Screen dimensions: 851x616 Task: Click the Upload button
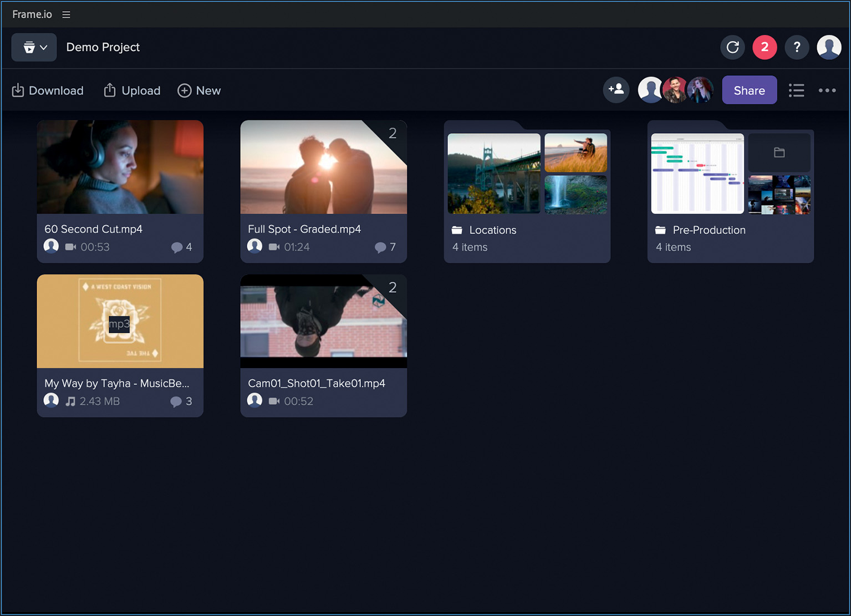pyautogui.click(x=132, y=90)
